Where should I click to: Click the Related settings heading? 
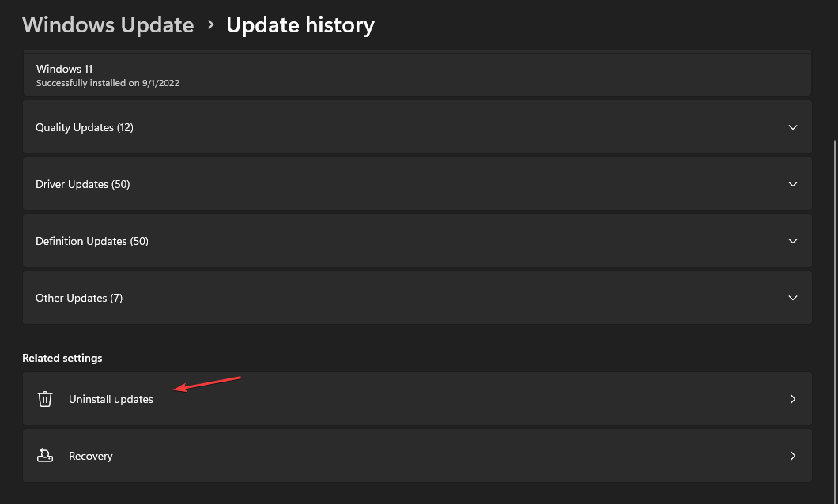[62, 358]
